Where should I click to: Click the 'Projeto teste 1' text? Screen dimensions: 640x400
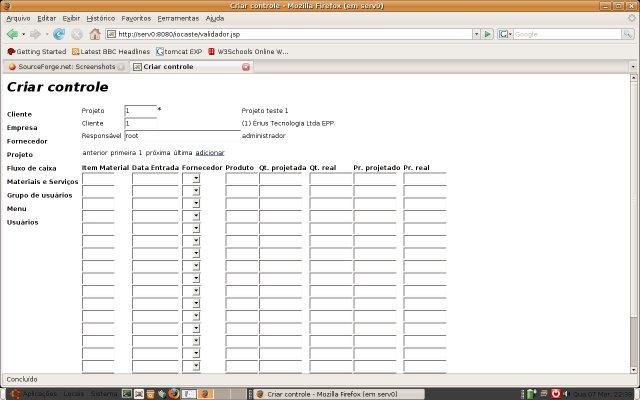pyautogui.click(x=265, y=111)
